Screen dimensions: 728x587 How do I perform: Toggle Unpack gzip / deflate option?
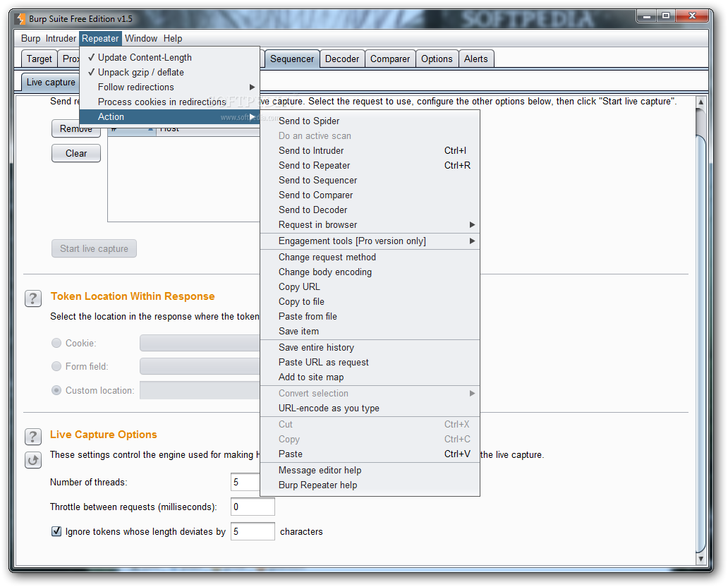coord(169,73)
